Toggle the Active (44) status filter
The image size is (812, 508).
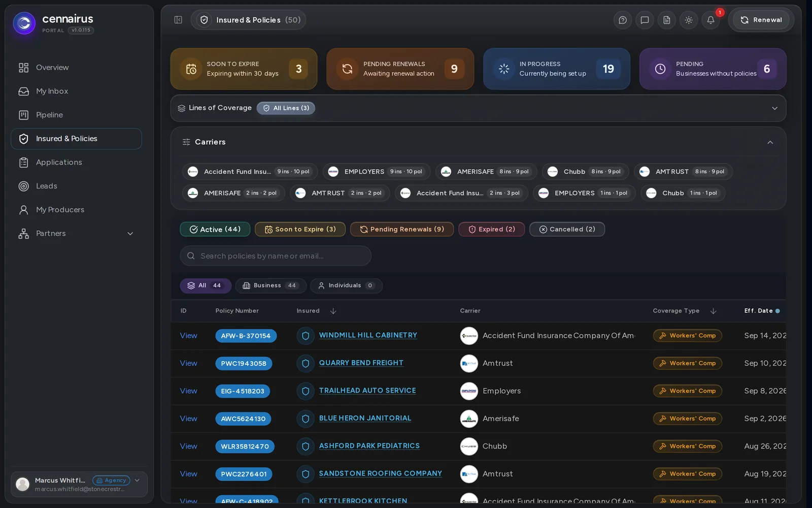tap(215, 229)
